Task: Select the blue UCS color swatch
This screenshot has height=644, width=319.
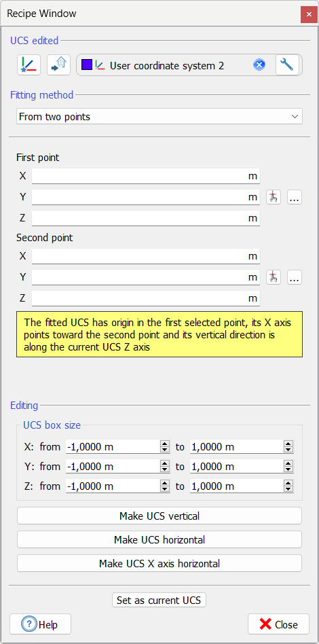Action: [87, 65]
